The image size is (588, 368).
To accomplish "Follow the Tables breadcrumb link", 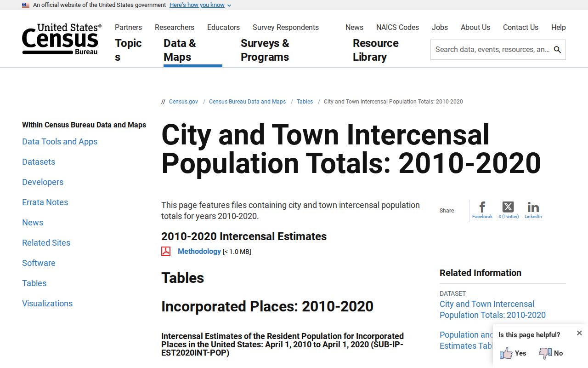I will (305, 102).
